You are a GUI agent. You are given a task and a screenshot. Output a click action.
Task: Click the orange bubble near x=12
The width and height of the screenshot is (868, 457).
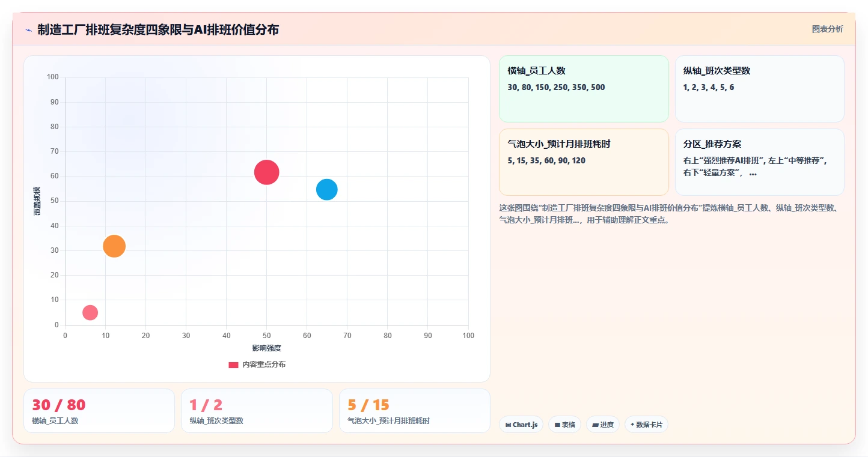(x=114, y=246)
